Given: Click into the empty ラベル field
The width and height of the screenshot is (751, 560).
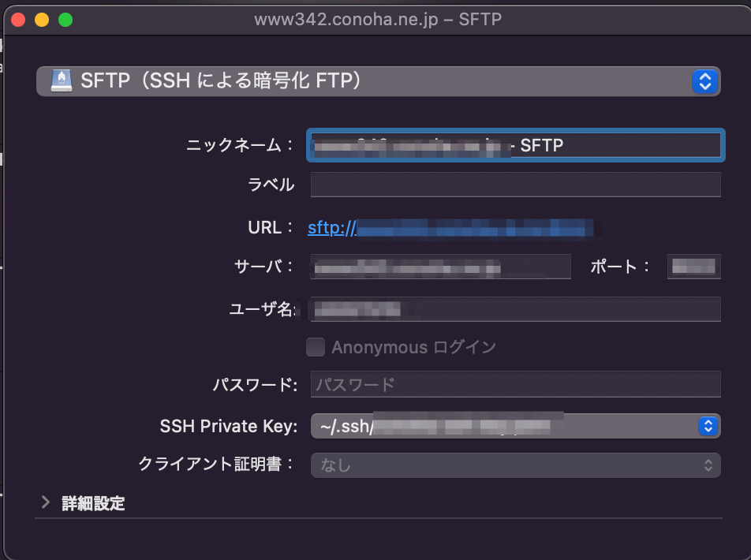Looking at the screenshot, I should [515, 185].
